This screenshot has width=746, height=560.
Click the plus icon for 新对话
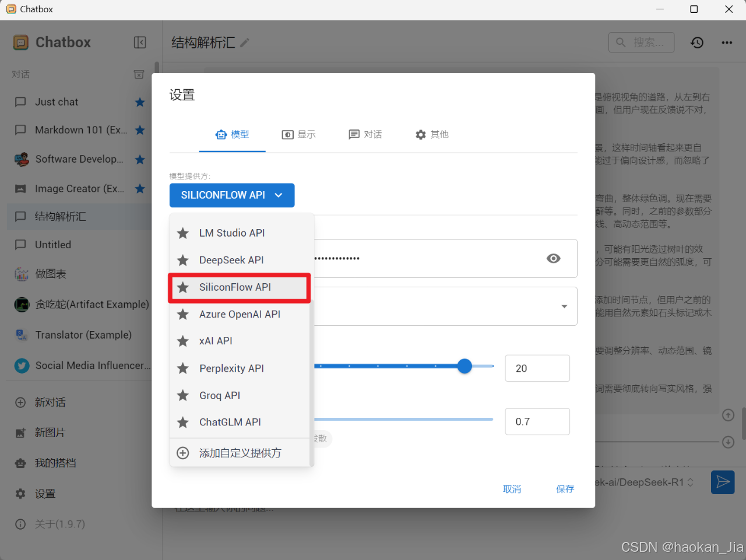(20, 402)
